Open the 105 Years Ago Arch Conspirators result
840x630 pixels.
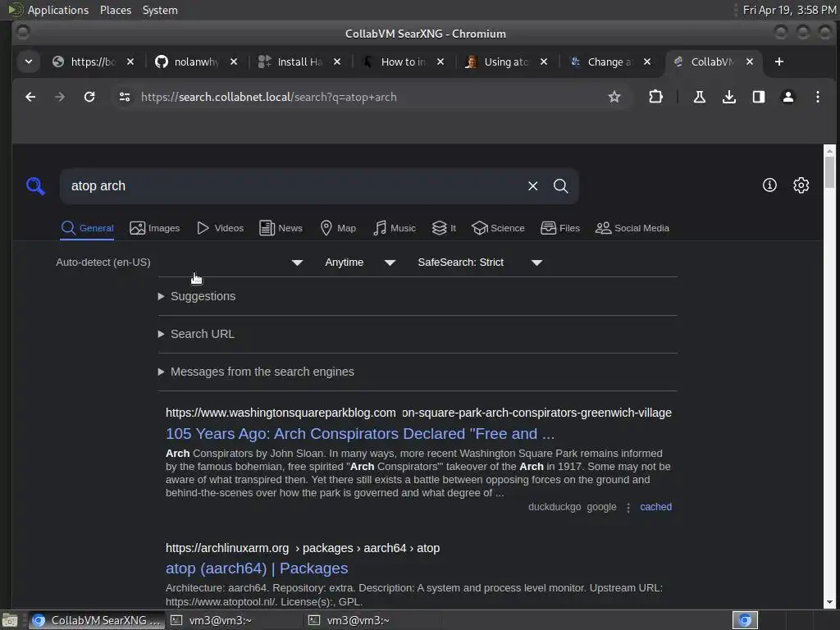click(360, 433)
